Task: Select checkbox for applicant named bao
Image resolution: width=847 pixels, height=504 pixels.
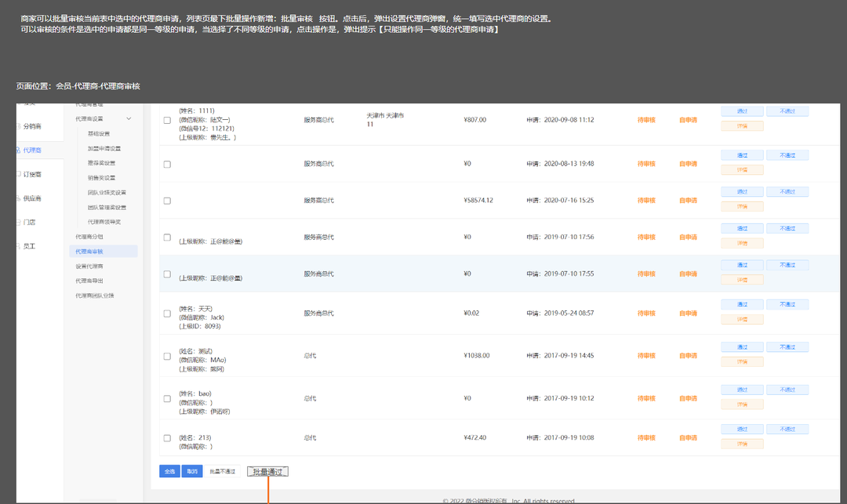Action: [x=167, y=398]
